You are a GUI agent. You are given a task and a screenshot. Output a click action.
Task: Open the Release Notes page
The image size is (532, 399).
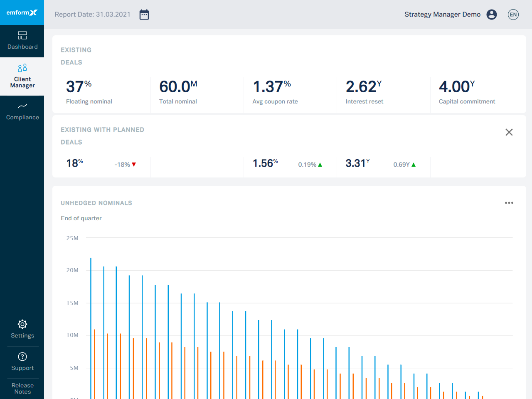[x=22, y=389]
